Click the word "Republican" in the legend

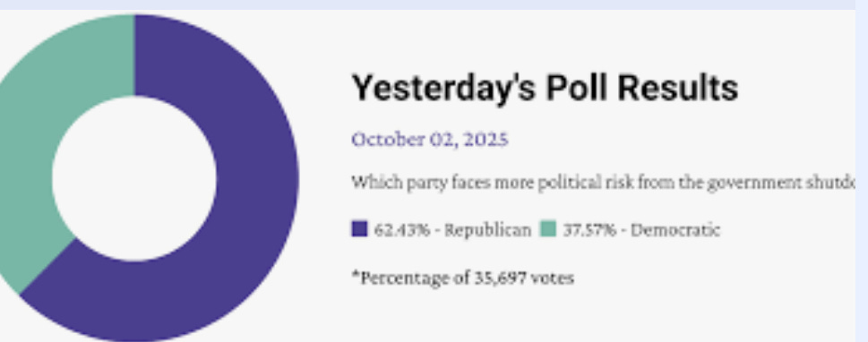(488, 229)
